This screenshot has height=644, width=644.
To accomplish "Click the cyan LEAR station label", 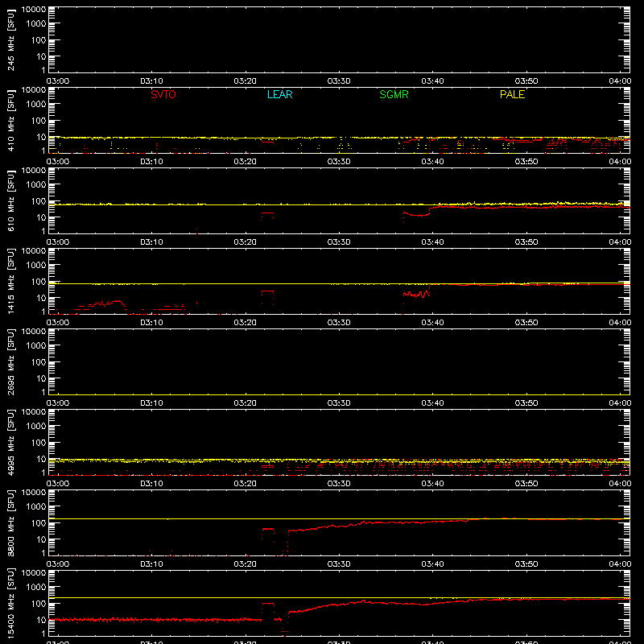I will [x=279, y=94].
